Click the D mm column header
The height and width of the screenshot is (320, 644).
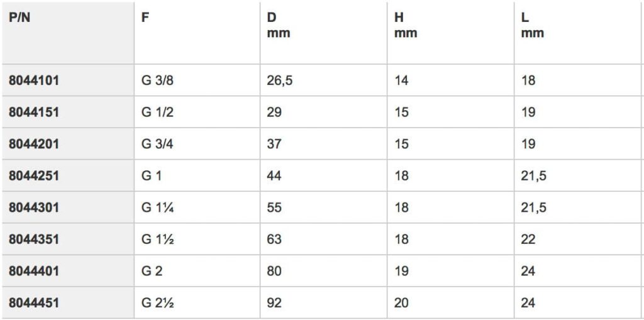click(x=279, y=26)
